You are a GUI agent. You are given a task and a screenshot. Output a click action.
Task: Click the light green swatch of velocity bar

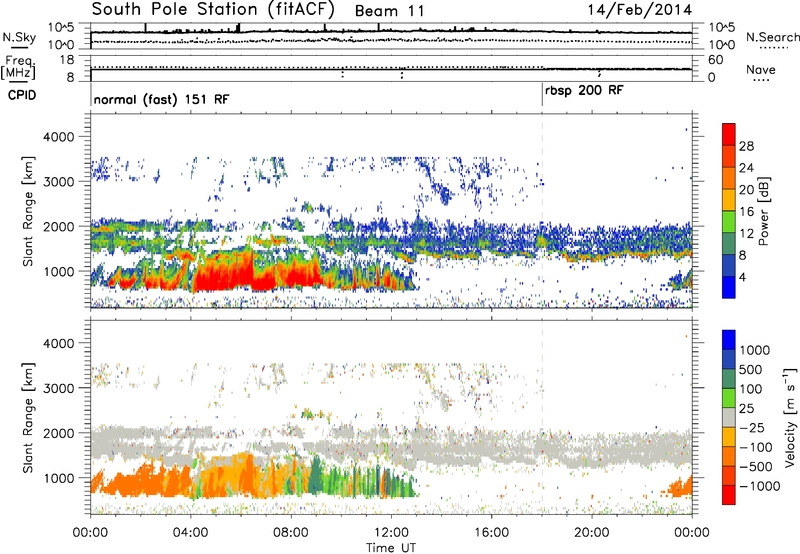729,398
